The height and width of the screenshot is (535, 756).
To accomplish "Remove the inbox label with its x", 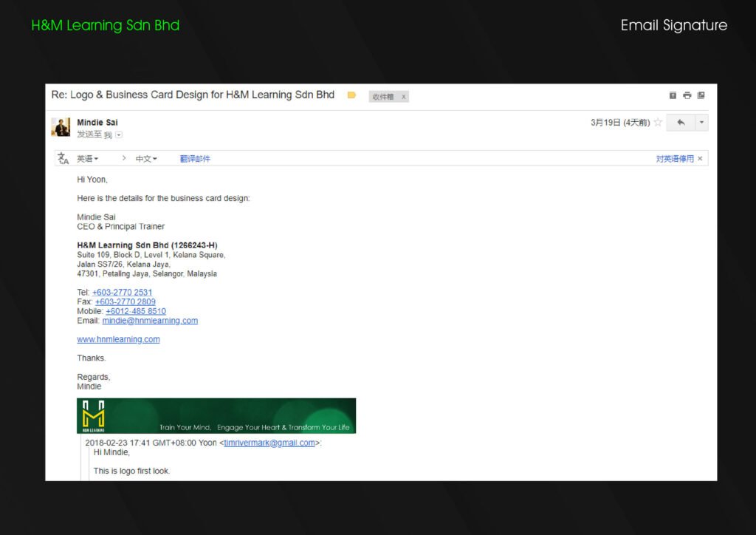I will [404, 97].
